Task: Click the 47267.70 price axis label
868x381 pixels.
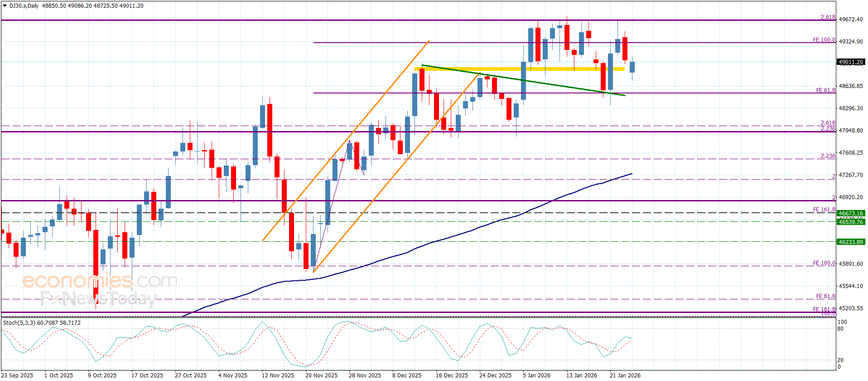Action: tap(851, 175)
